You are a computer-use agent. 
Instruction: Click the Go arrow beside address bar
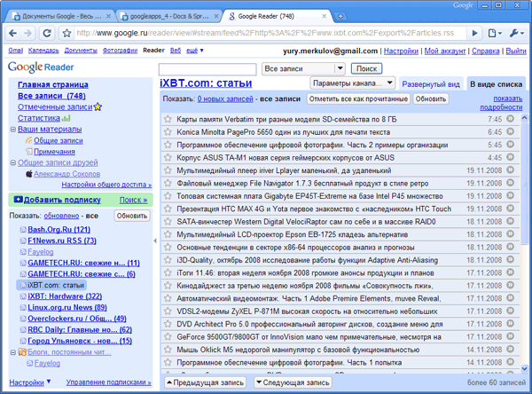point(475,33)
